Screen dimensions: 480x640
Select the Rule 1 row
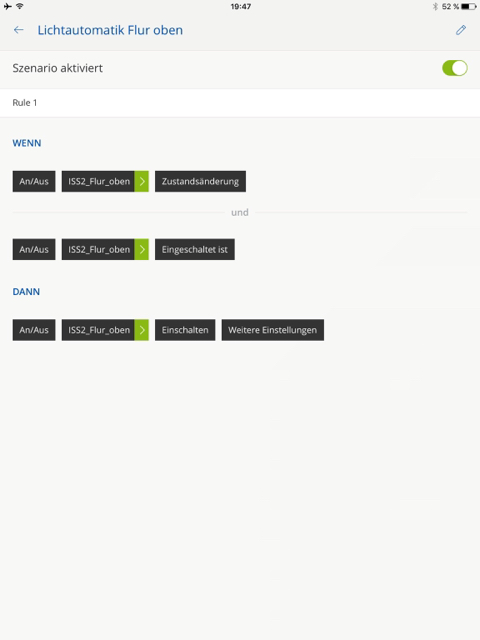point(240,103)
